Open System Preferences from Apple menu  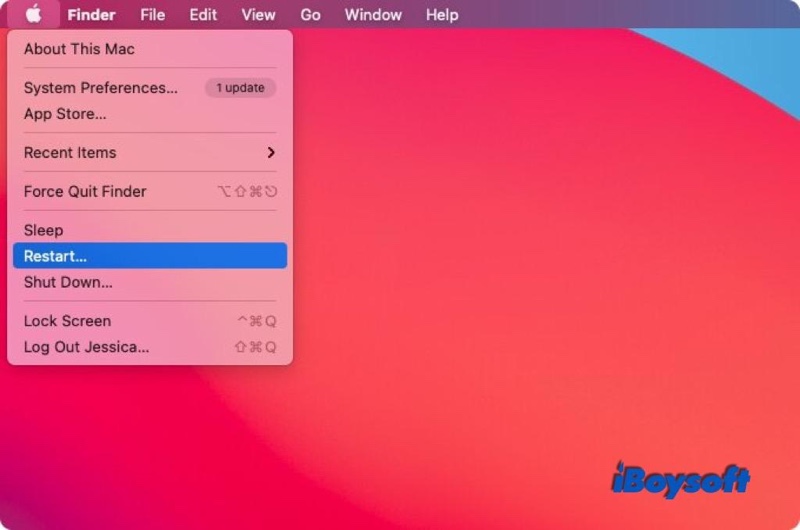pyautogui.click(x=100, y=88)
